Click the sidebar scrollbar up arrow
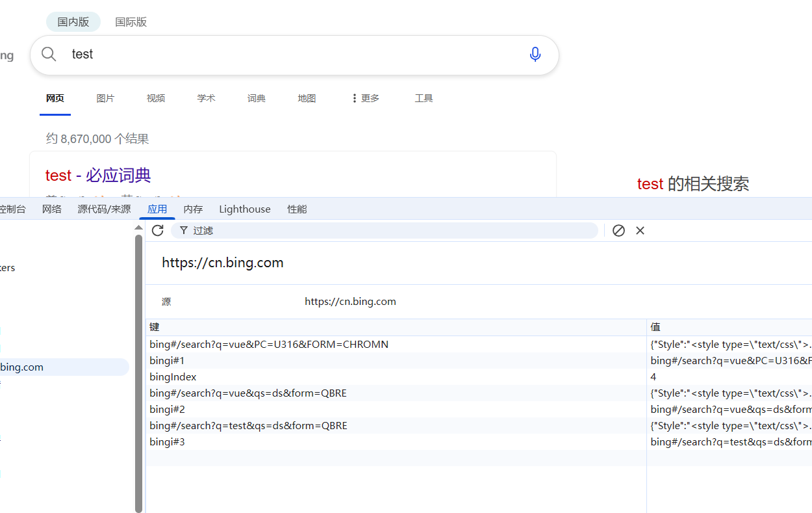The image size is (812, 513). pos(138,228)
